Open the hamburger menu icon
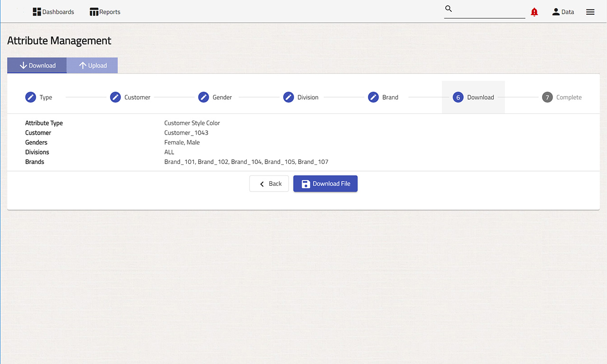Image resolution: width=607 pixels, height=364 pixels. pos(590,12)
